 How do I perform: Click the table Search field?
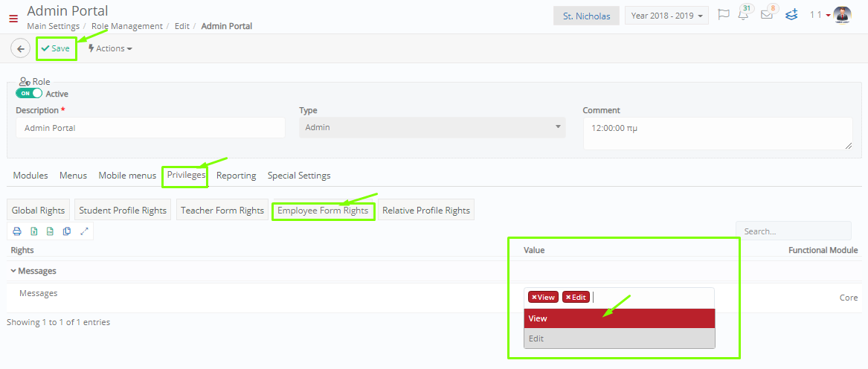point(794,231)
